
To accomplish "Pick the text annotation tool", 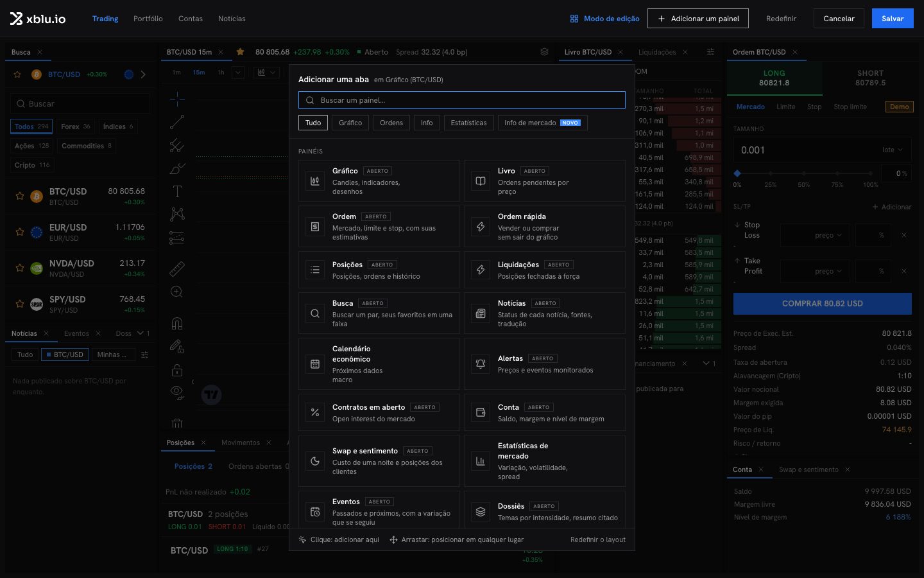I will coord(178,191).
